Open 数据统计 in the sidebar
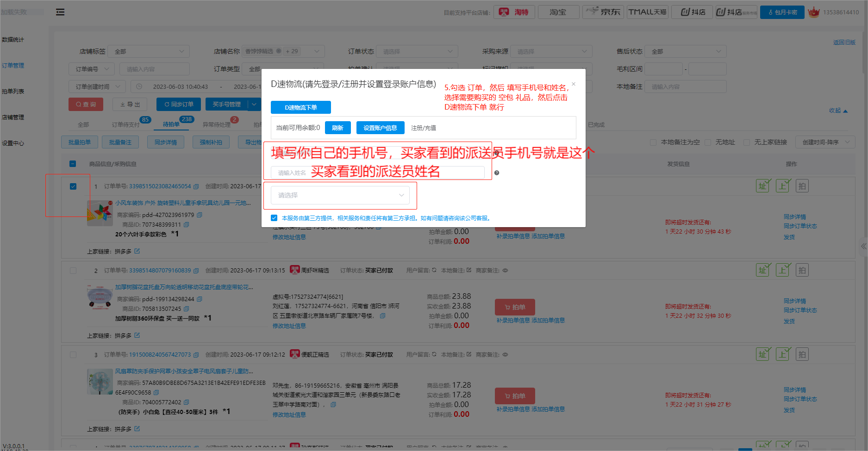This screenshot has height=451, width=868. coord(13,40)
